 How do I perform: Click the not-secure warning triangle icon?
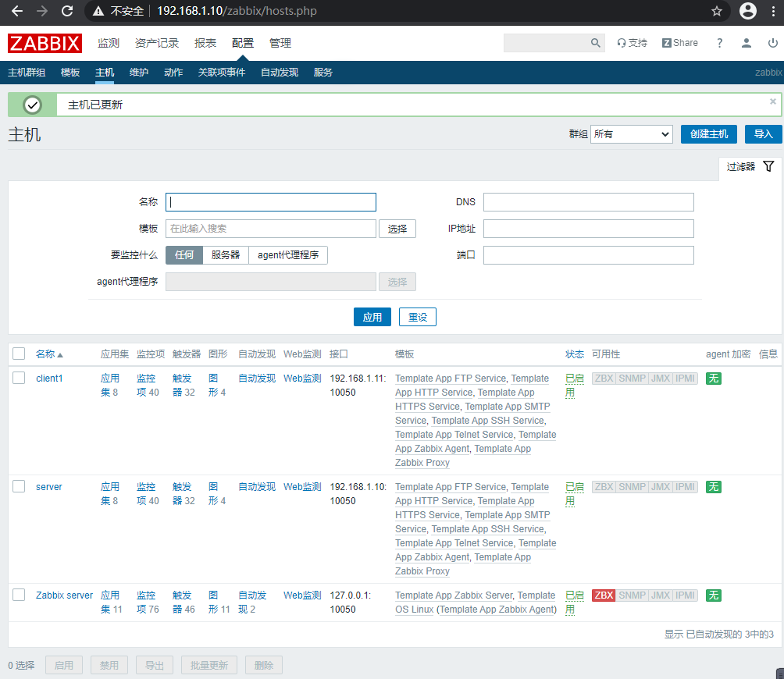click(x=98, y=11)
